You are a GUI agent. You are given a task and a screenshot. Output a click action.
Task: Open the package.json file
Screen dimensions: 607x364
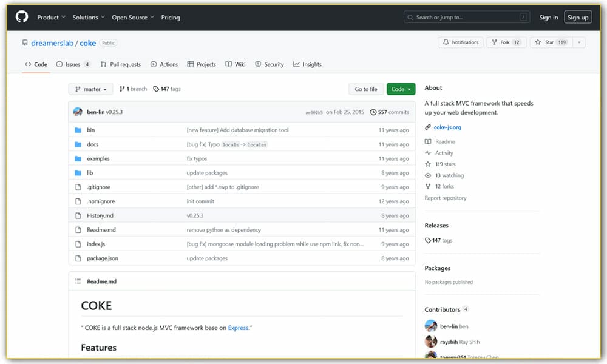pos(103,258)
